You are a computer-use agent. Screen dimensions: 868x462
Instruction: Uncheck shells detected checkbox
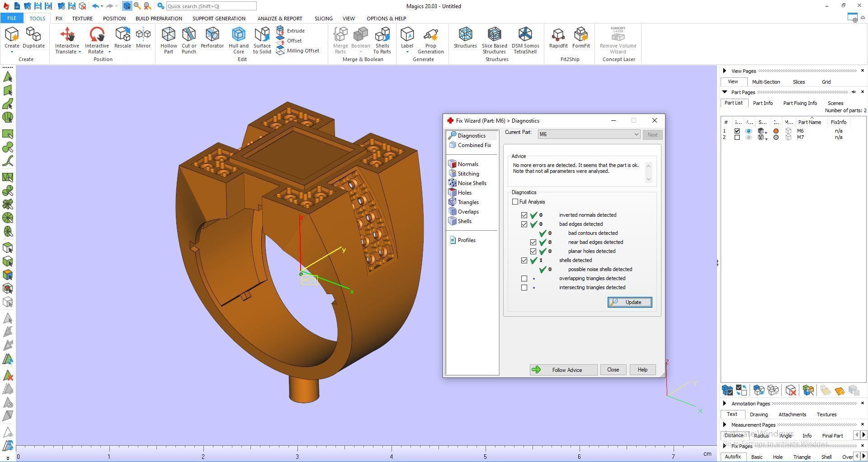coord(524,261)
